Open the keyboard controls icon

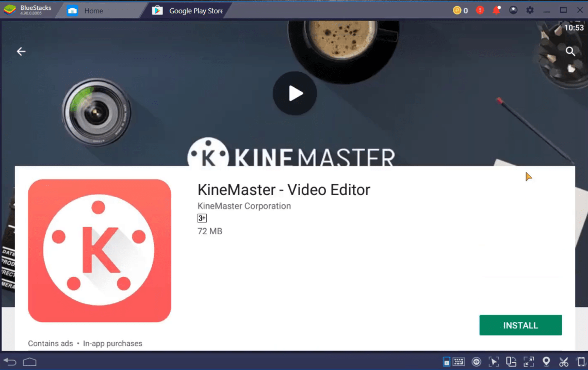[459, 362]
